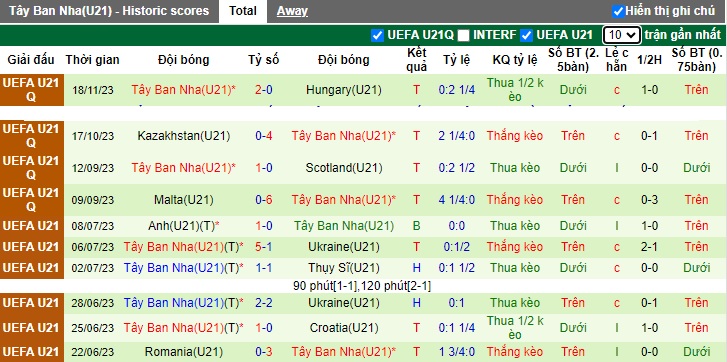Switch to the Total tab
Screen dimensions: 727x362
(x=242, y=11)
